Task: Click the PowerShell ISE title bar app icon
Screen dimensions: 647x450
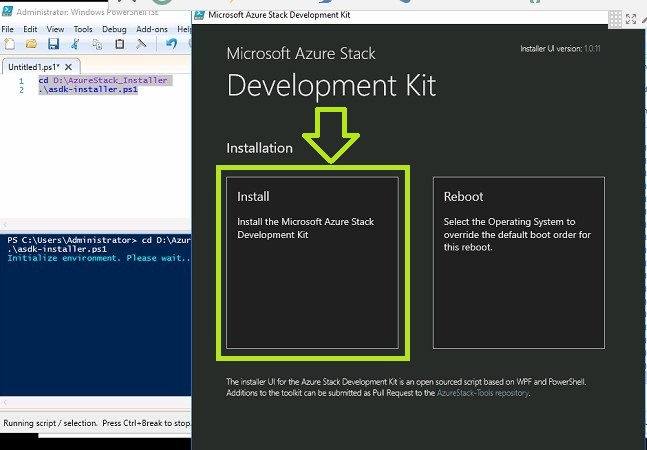Action: (x=7, y=10)
